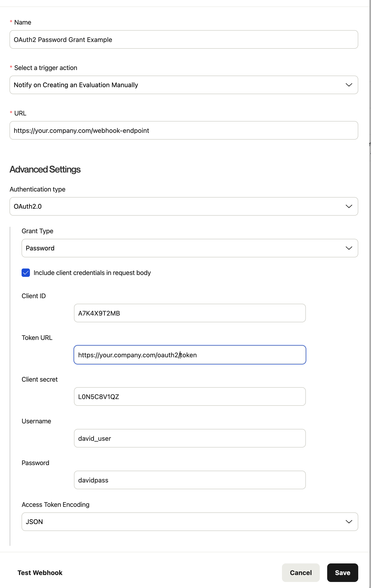Focus the Client ID field
The image size is (371, 588).
click(189, 313)
